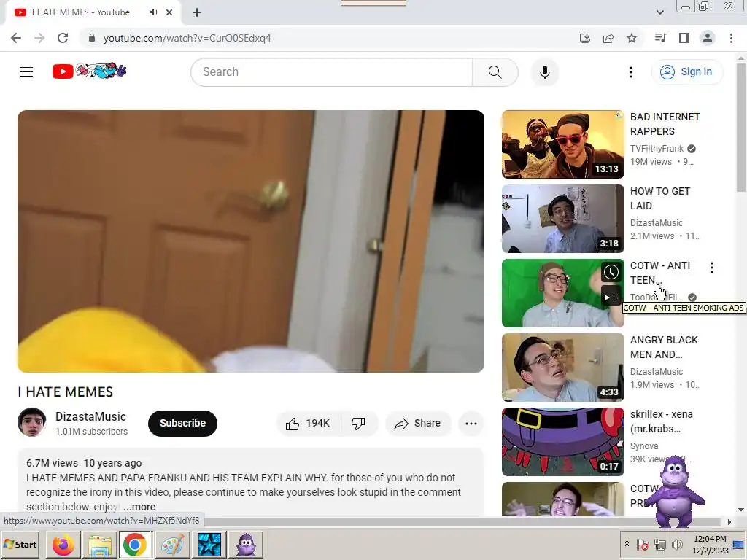
Task: Open the blue star app on taskbar
Action: point(209,544)
